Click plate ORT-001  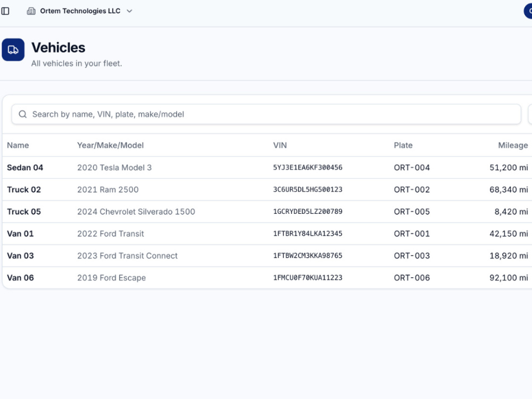click(412, 234)
